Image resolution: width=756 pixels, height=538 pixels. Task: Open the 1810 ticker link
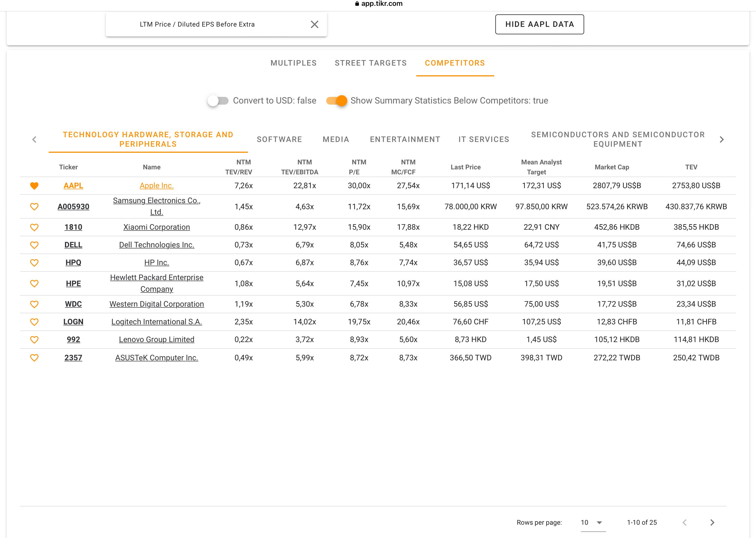[73, 227]
